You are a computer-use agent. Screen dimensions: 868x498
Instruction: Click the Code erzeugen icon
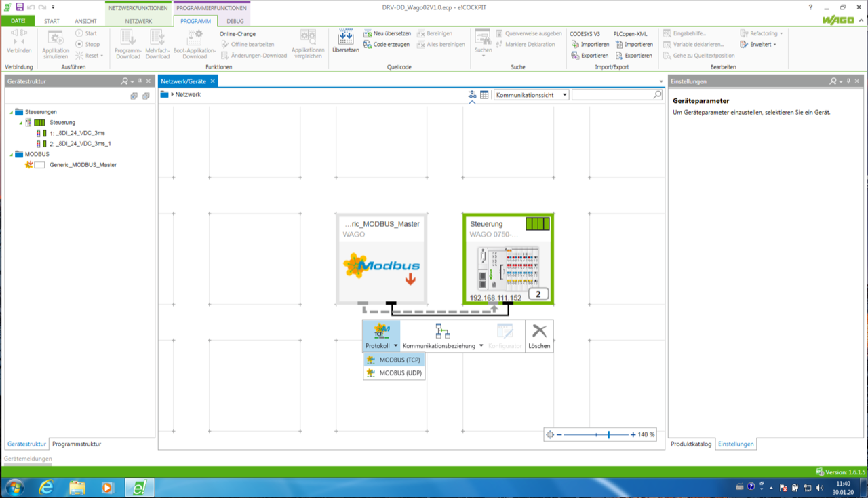[368, 44]
